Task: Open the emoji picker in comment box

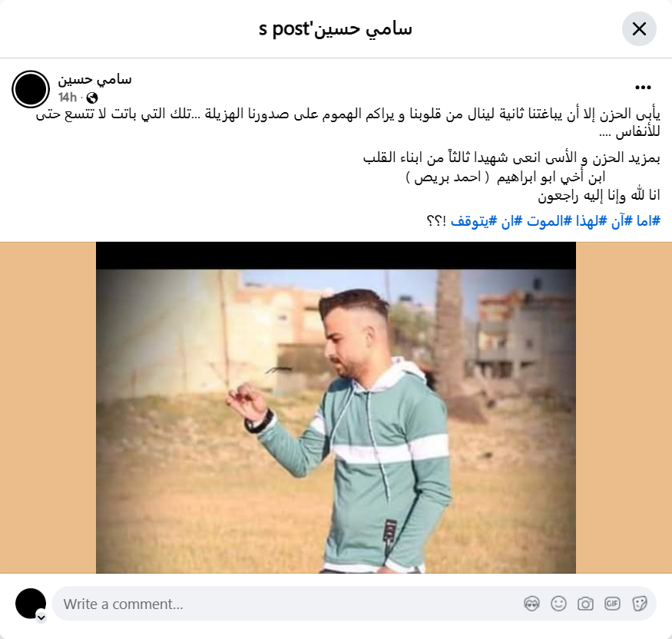Action: 558,604
